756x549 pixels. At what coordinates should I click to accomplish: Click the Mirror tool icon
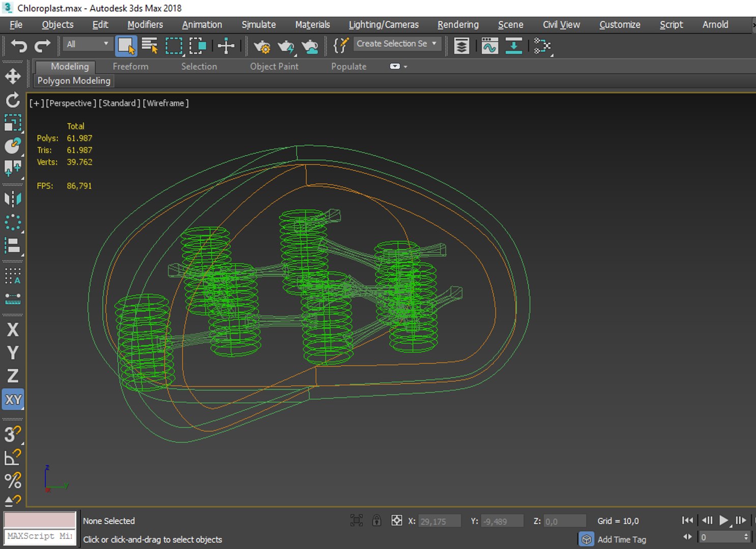coord(13,199)
